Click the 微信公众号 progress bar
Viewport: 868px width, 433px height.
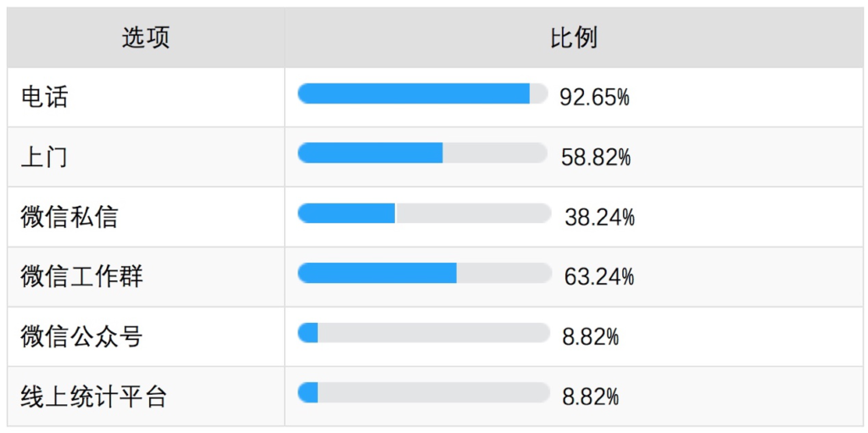(424, 333)
